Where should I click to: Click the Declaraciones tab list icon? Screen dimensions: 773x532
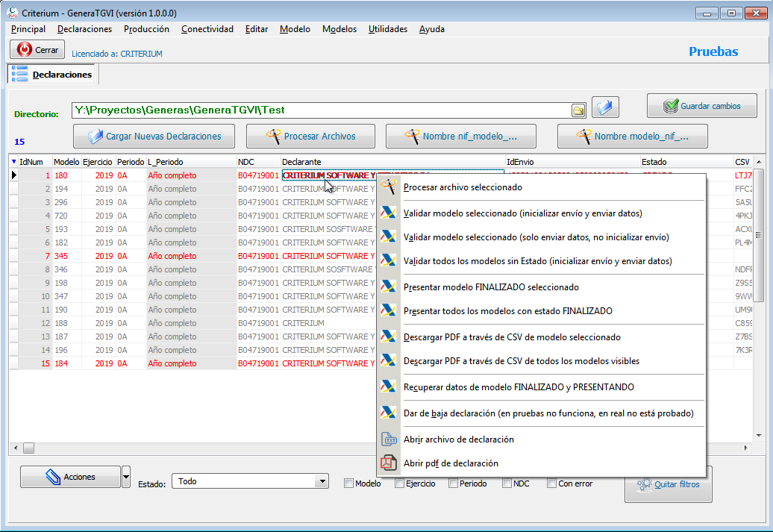(19, 74)
